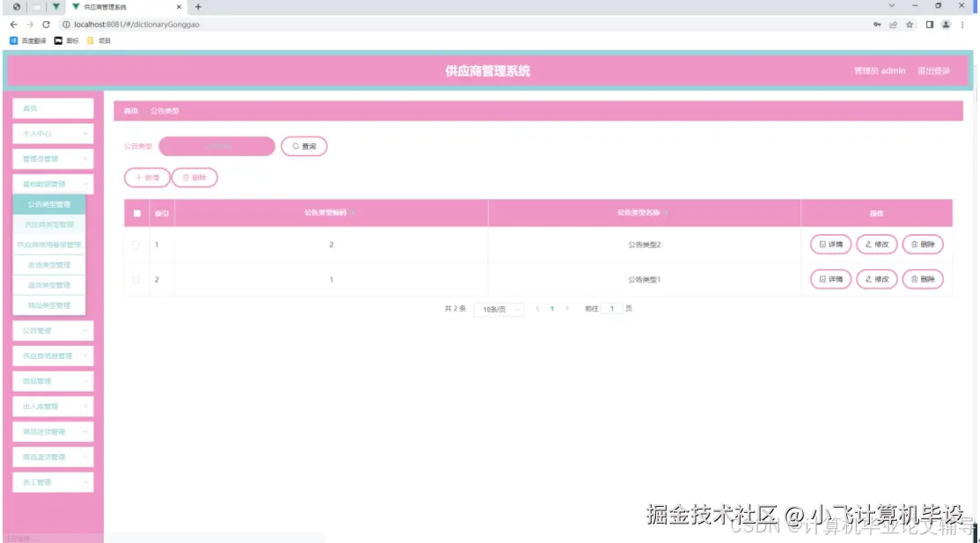The width and height of the screenshot is (980, 543).
Task: Check the select-all checkbox in table header
Action: [x=135, y=212]
